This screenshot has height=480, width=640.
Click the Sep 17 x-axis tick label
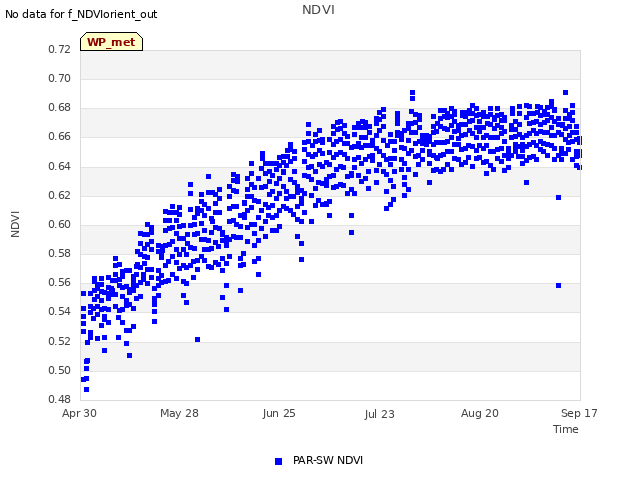tap(579, 413)
